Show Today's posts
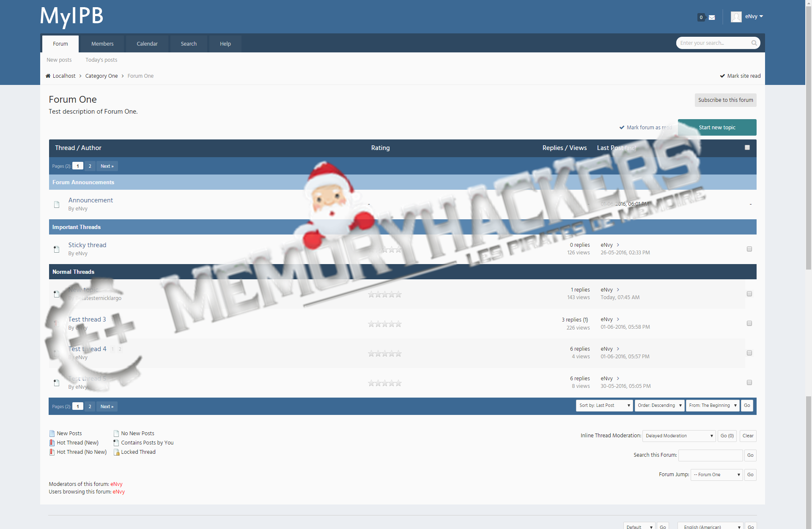 (101, 60)
